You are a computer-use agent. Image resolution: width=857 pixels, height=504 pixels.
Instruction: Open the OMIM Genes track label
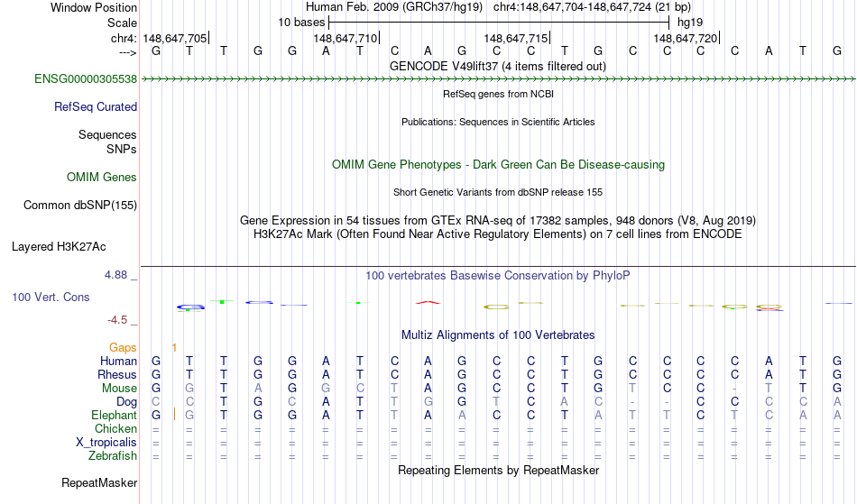tap(102, 178)
